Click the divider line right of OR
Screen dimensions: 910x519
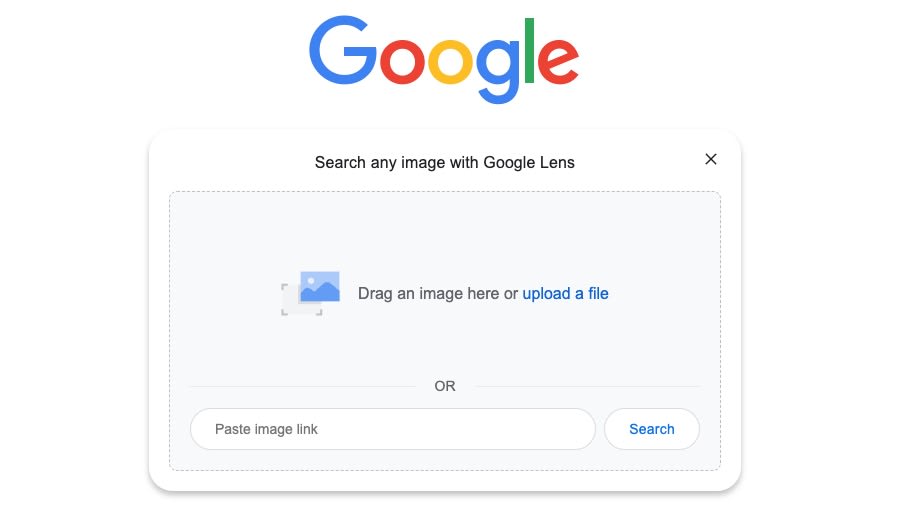coord(590,386)
